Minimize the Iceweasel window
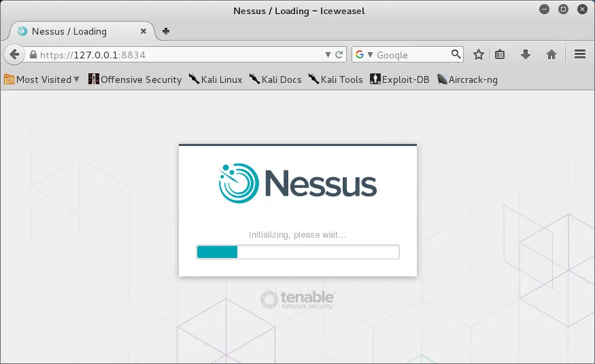Screen dimensions: 595x364 [544, 9]
